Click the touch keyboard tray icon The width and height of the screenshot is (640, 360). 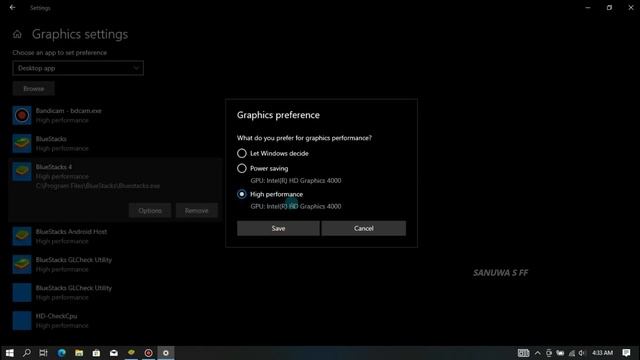coord(523,353)
